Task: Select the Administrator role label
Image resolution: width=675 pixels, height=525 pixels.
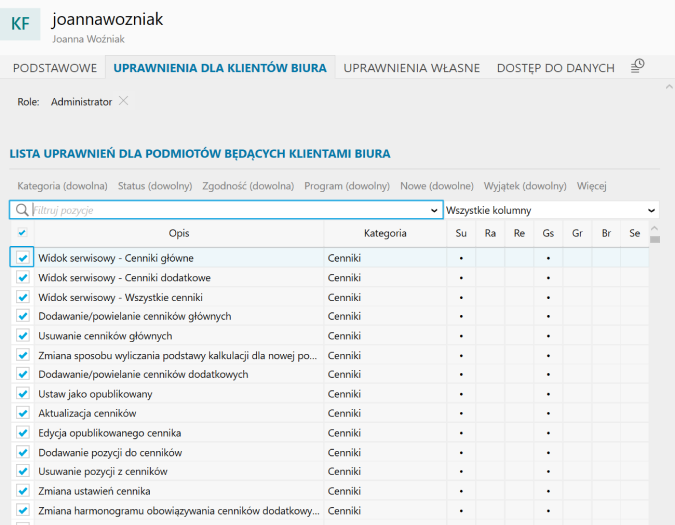Action: pos(81,102)
